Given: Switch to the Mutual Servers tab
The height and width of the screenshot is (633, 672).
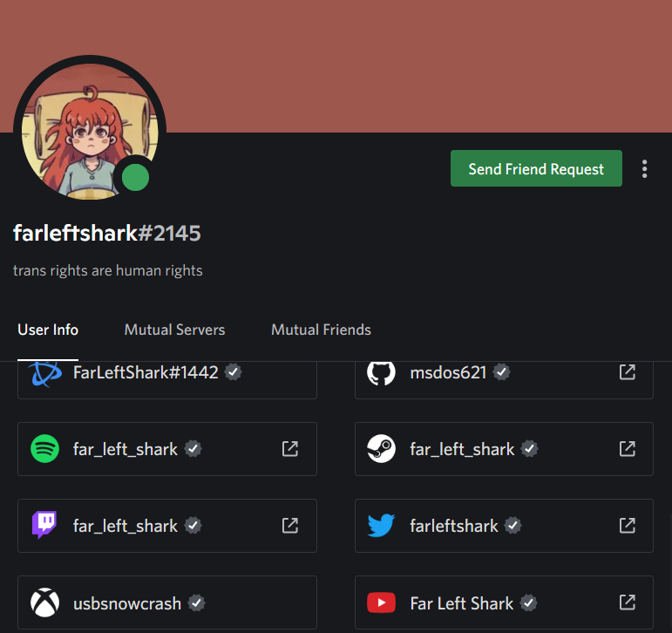Looking at the screenshot, I should point(174,330).
